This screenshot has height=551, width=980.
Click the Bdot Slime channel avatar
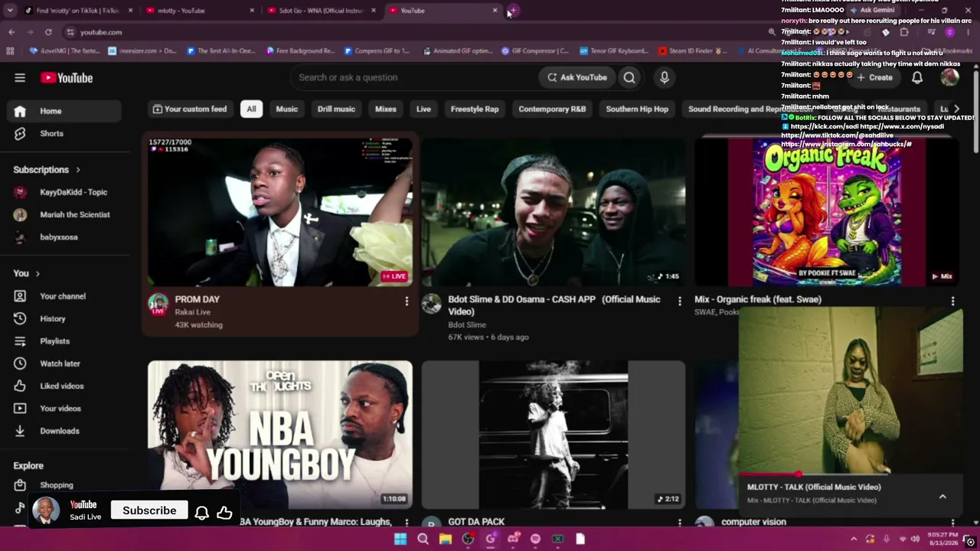point(431,304)
